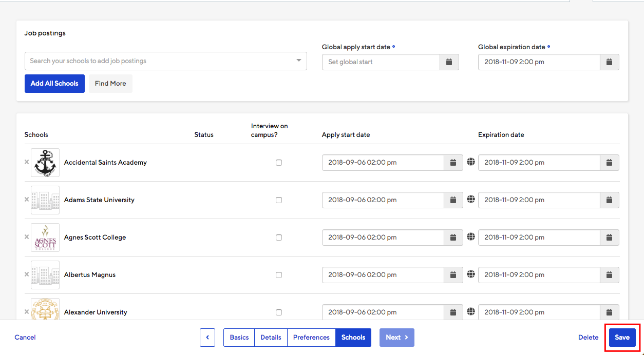Save the job posting
This screenshot has width=644, height=355.
click(622, 338)
